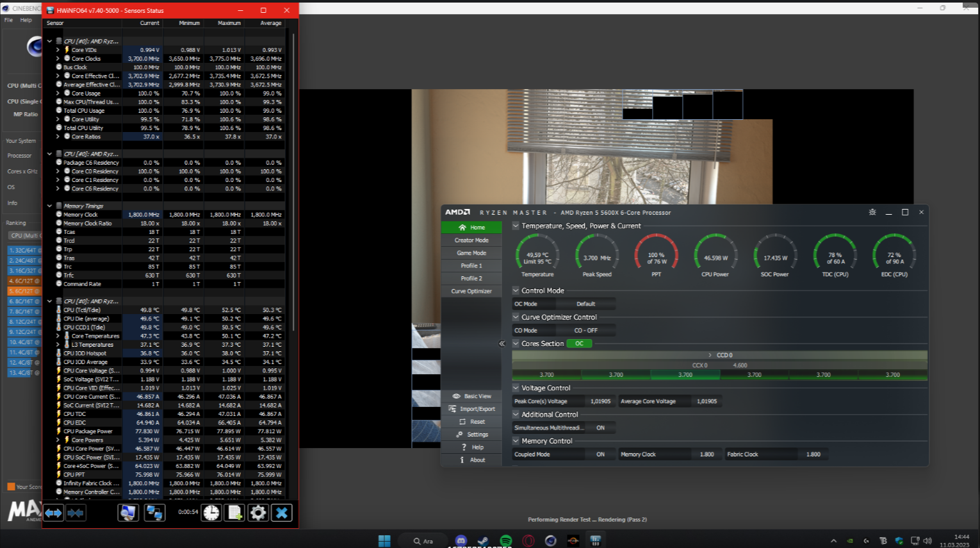Open Cinebench File menu

point(8,20)
